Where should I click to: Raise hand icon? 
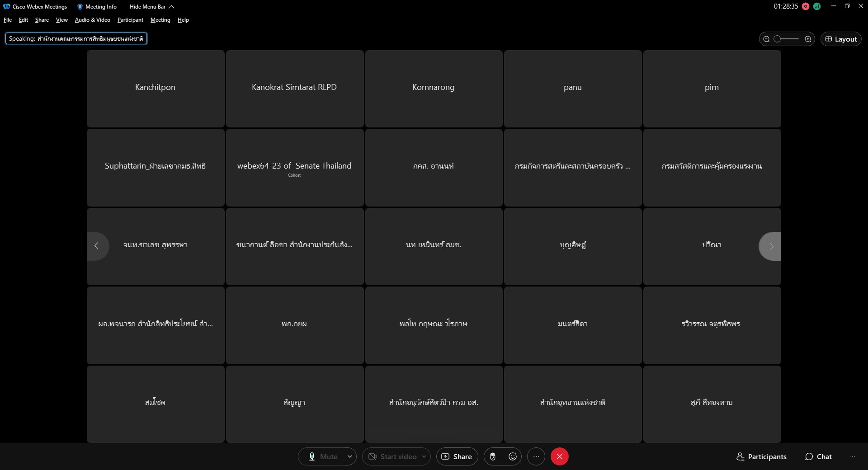pyautogui.click(x=493, y=456)
